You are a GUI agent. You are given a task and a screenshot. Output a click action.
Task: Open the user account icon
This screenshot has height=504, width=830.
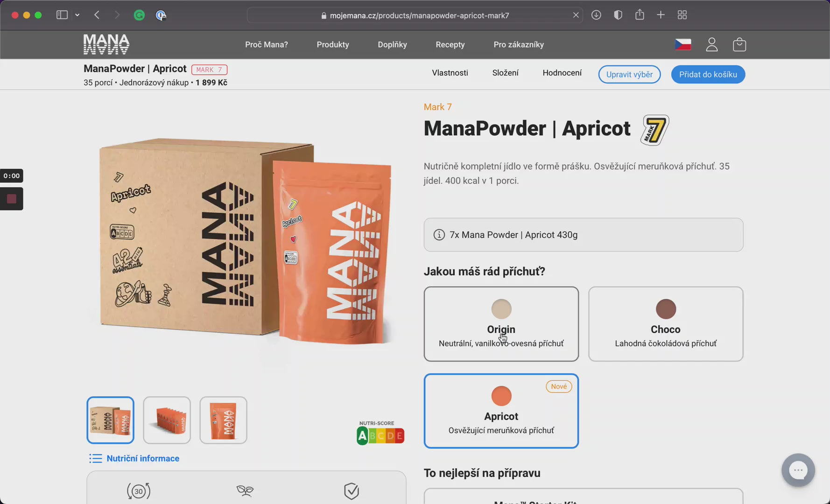tap(711, 45)
